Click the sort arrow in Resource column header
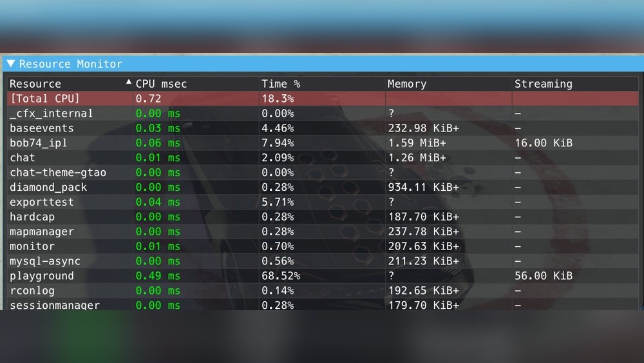The image size is (644, 363). coord(128,83)
